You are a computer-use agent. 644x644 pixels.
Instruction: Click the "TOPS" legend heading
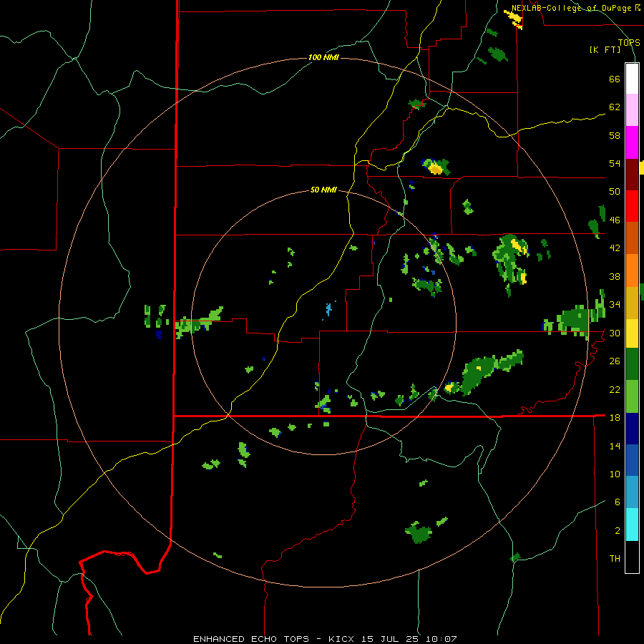(x=629, y=42)
